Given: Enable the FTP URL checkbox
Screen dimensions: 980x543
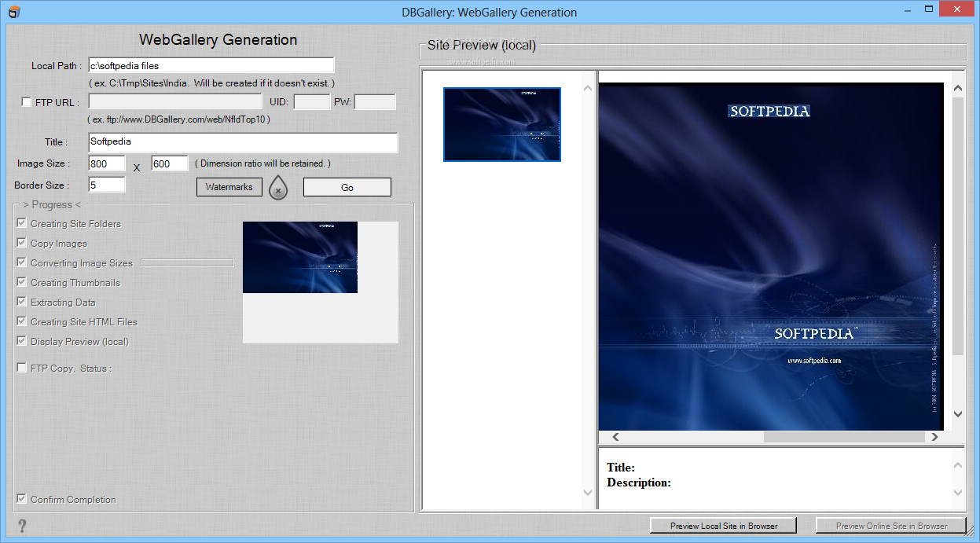Looking at the screenshot, I should [x=26, y=102].
